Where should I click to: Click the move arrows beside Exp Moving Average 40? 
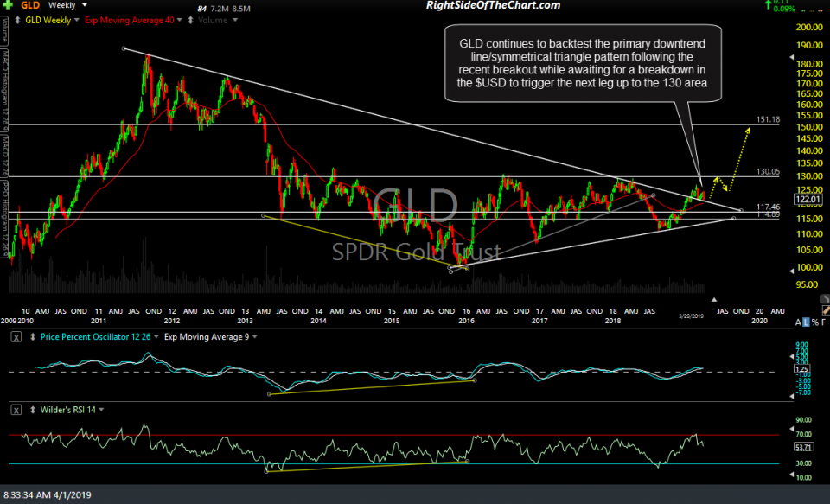(x=190, y=20)
